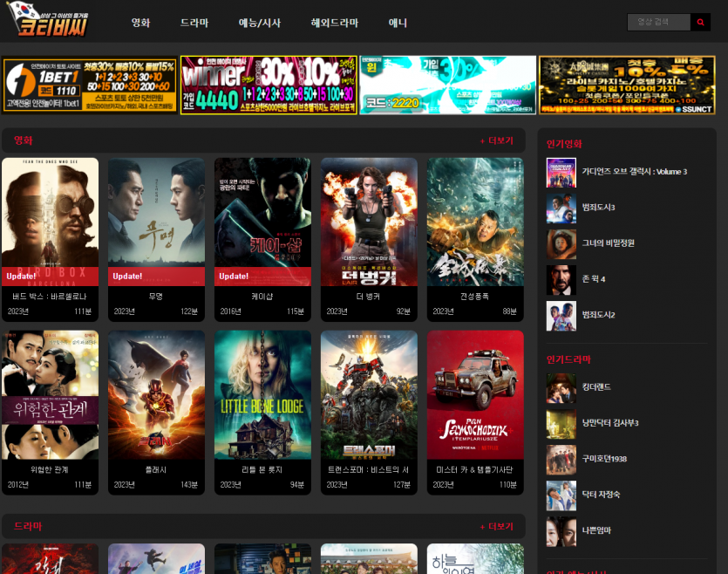This screenshot has width=728, height=574.
Task: Open the 존 윅 4 small poster icon
Action: 561,279
